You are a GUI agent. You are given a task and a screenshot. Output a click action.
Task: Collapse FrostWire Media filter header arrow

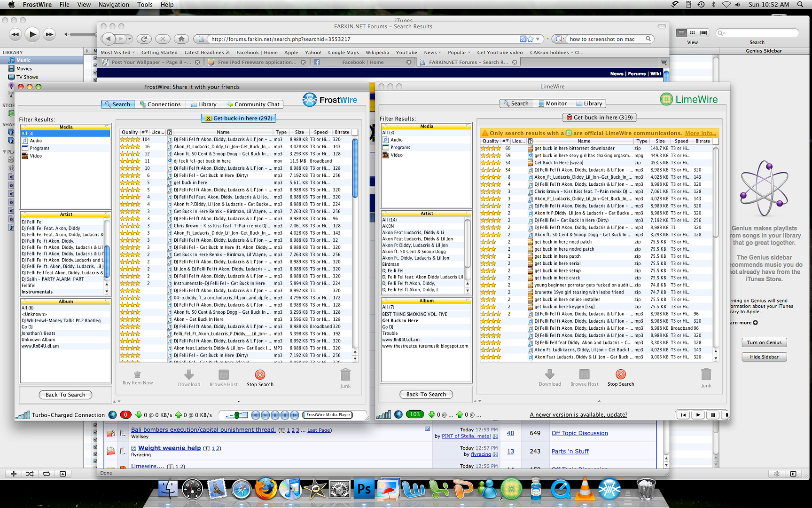107,127
